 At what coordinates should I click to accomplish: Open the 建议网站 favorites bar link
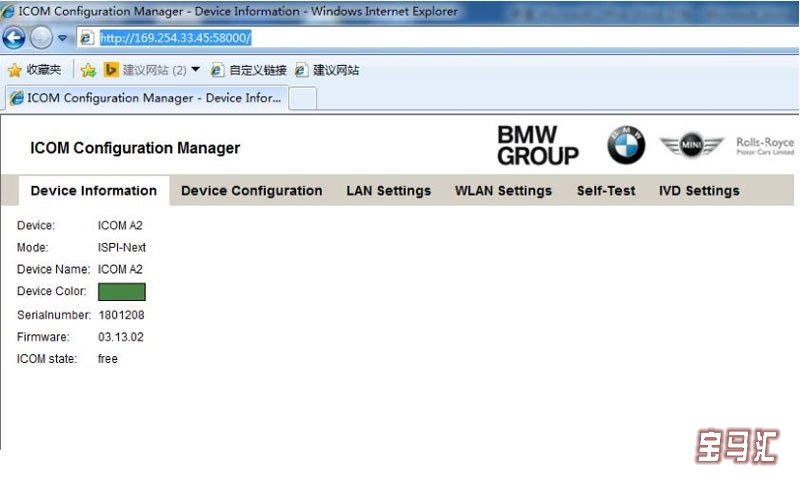(x=327, y=70)
